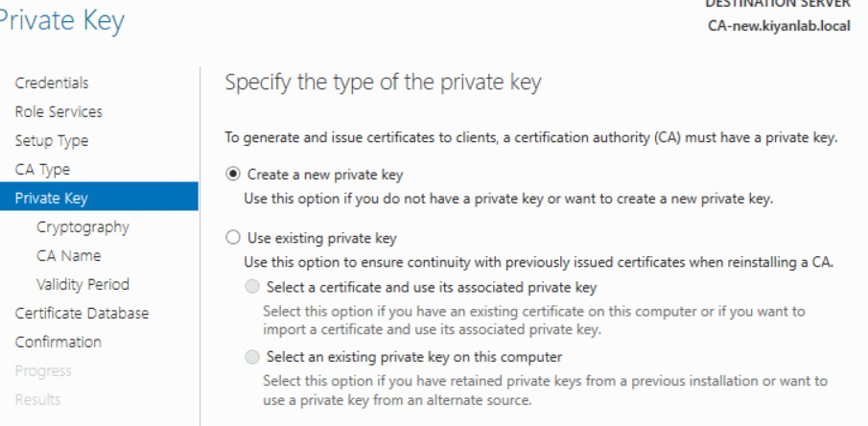
Task: Click the greyed-out Progress step
Action: pyautogui.click(x=42, y=370)
